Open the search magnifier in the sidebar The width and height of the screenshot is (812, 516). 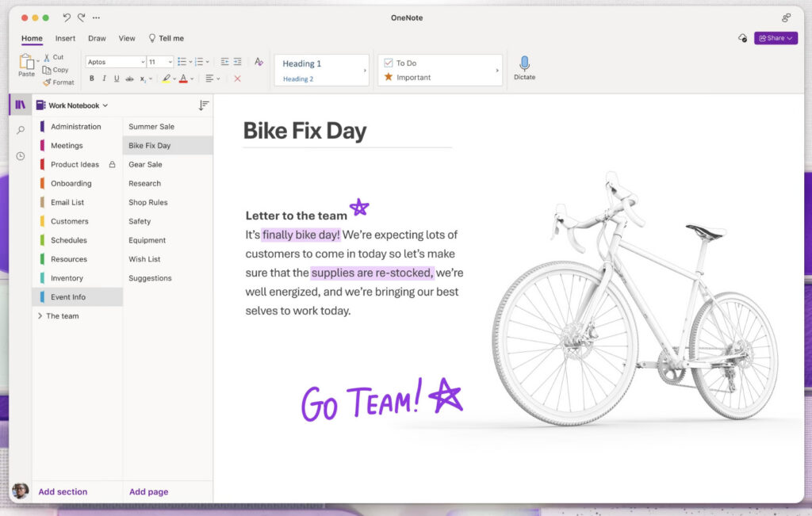(x=21, y=130)
